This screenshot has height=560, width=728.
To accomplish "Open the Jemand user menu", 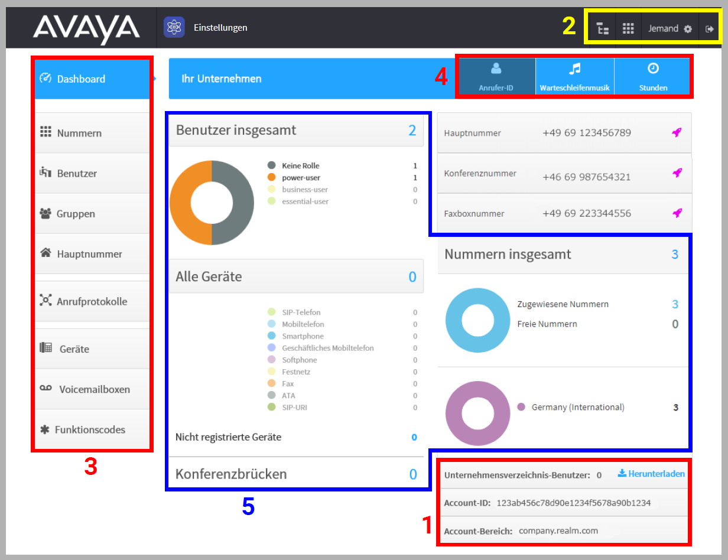I will (x=670, y=28).
